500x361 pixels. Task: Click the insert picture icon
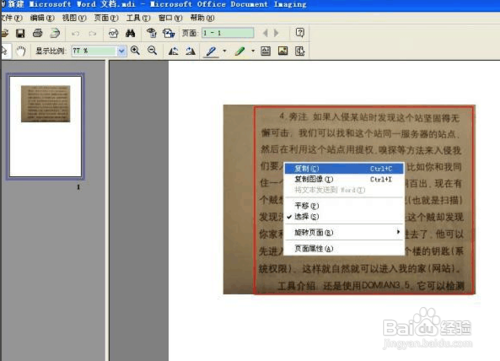point(283,51)
